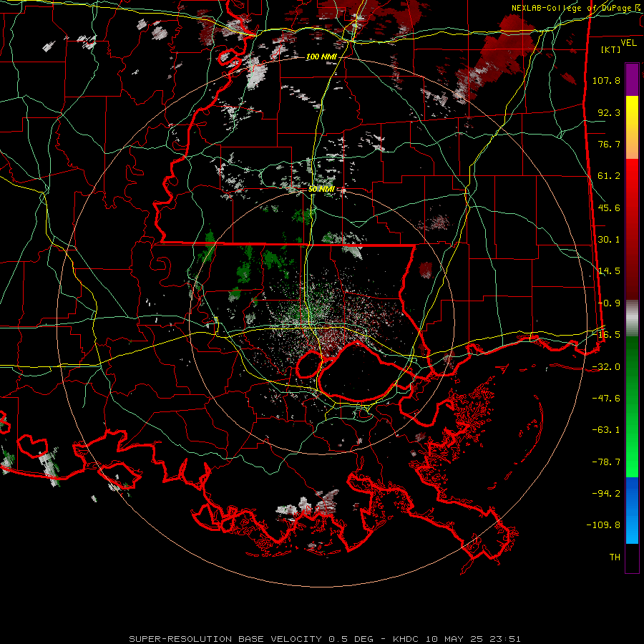Click the 92.3 velocity scale value
The image size is (644, 644).
609,112
